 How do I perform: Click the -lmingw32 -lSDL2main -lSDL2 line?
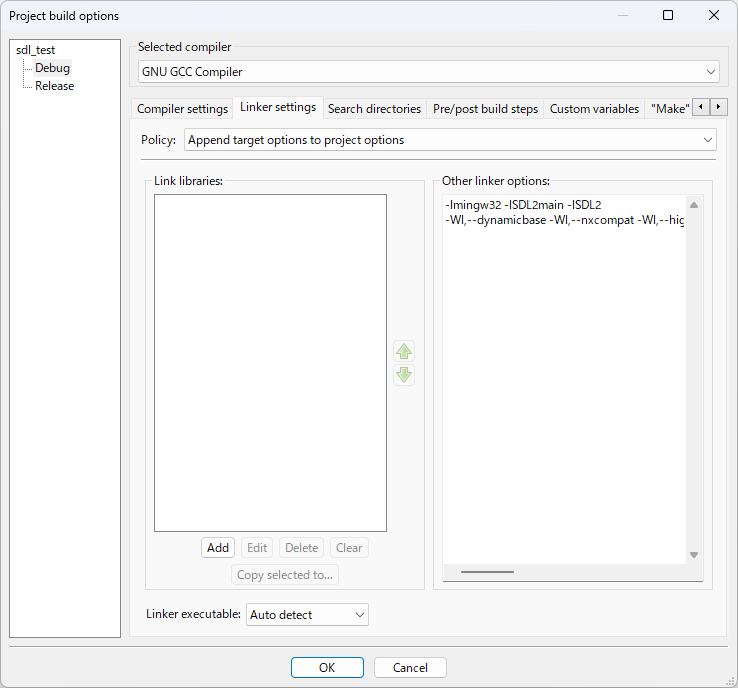point(523,205)
